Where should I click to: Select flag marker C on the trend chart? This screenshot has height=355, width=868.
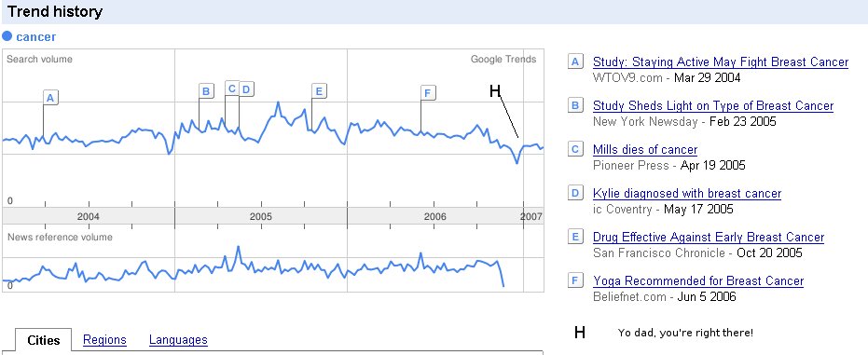[x=232, y=89]
